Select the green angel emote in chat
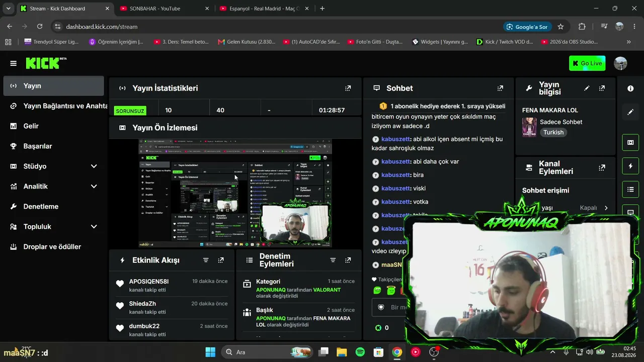 point(391,290)
